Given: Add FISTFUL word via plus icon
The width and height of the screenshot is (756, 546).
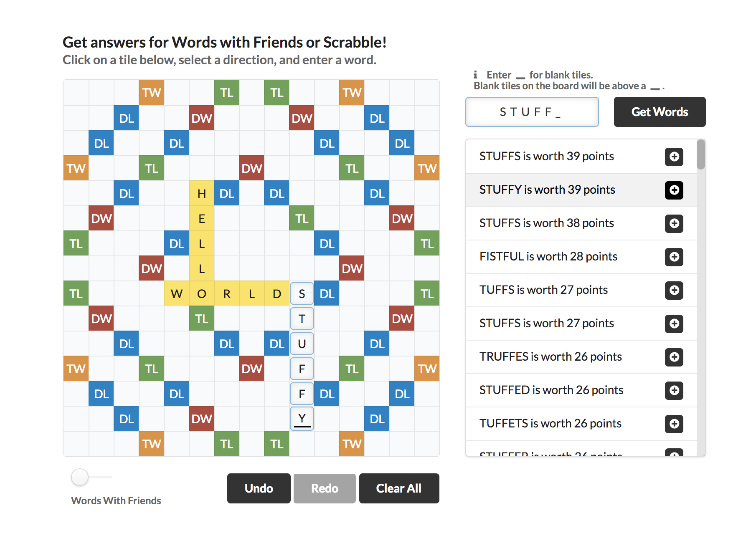Looking at the screenshot, I should click(674, 257).
